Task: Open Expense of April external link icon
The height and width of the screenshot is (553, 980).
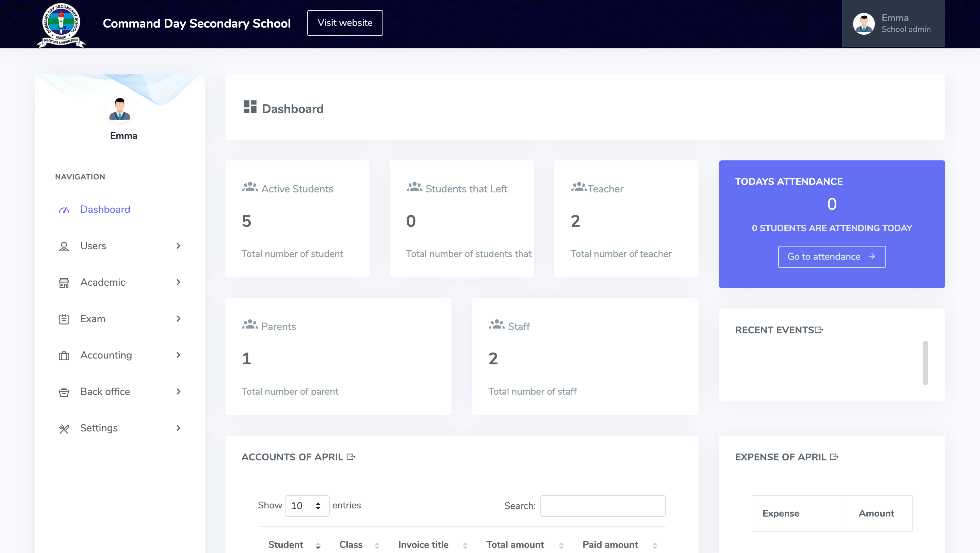Action: [834, 457]
